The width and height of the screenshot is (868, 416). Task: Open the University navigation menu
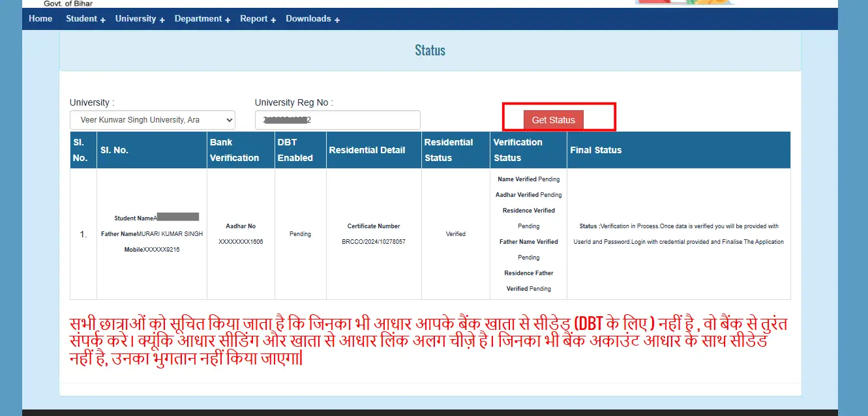coord(140,19)
